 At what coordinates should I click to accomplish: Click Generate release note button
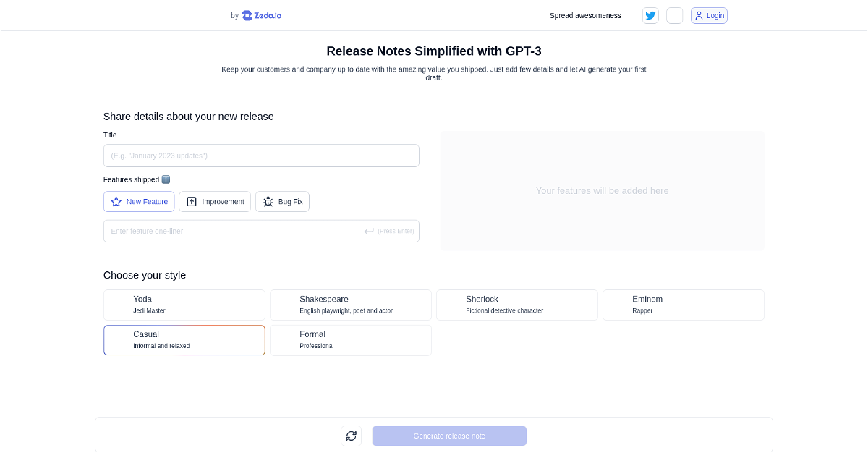449,436
